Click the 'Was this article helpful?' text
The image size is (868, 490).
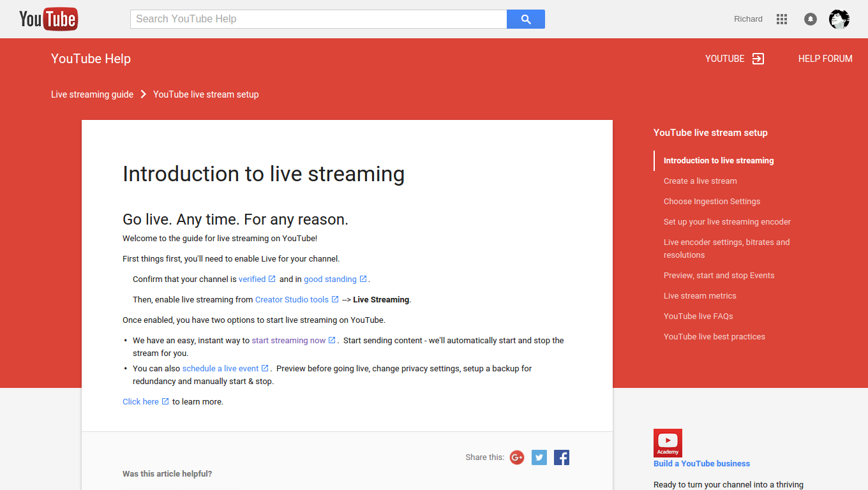click(167, 474)
